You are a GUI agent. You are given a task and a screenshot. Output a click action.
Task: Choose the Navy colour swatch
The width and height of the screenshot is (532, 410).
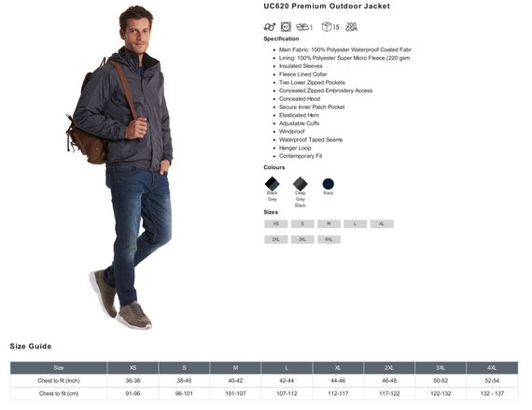tap(329, 184)
